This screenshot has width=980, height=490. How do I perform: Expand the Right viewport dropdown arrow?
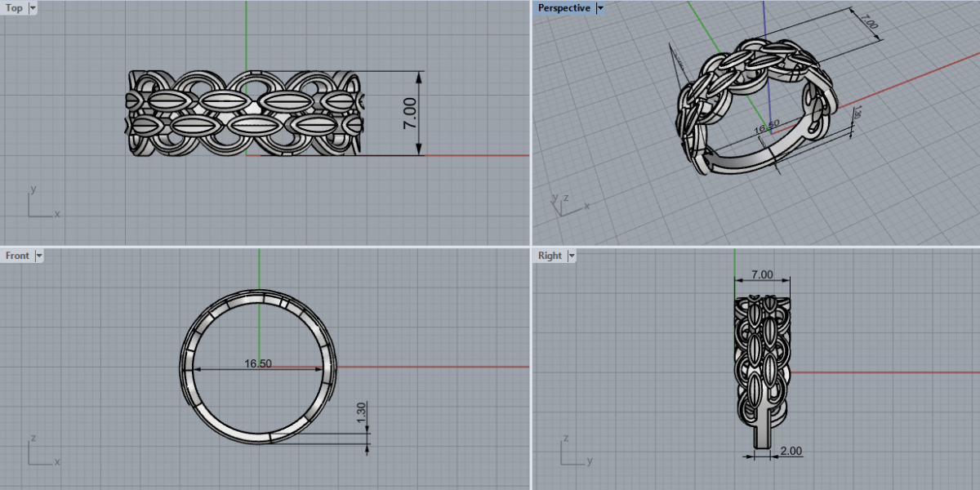tap(571, 256)
